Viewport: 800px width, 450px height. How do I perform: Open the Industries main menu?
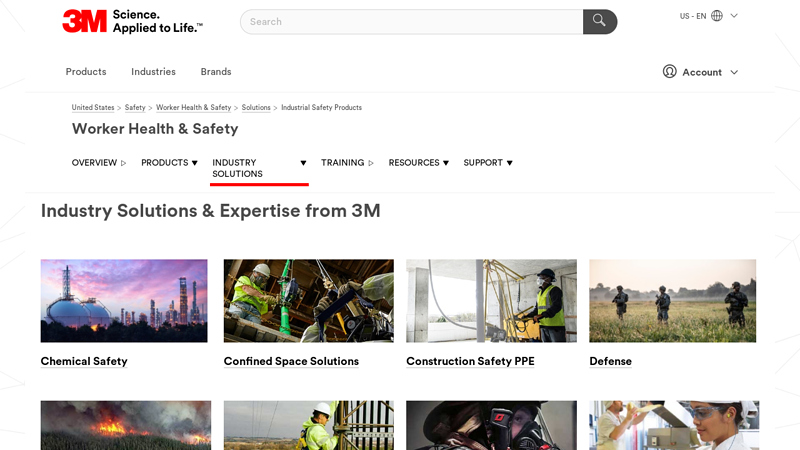click(153, 72)
